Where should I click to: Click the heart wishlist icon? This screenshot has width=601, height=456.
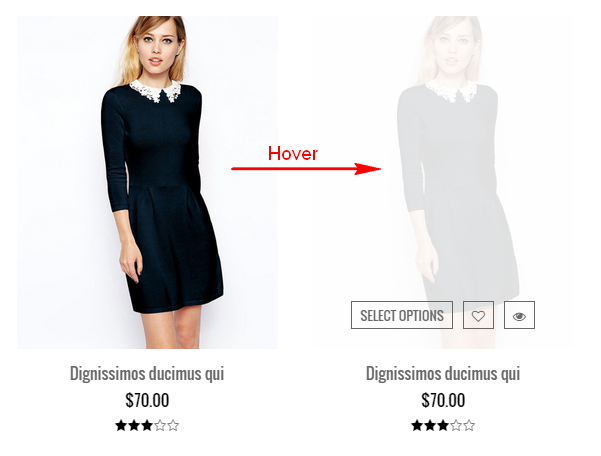[478, 315]
